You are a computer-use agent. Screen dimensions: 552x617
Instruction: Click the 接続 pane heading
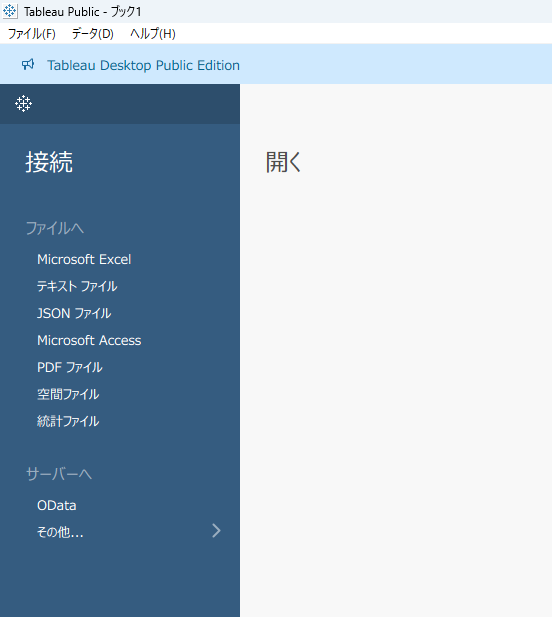(49, 162)
